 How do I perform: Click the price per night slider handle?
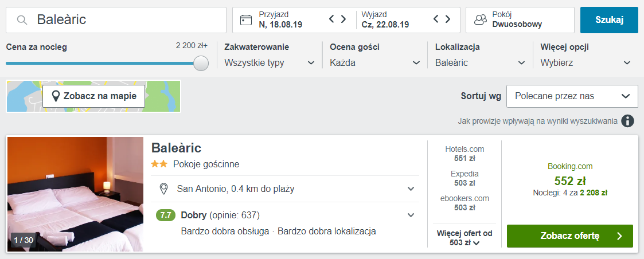(201, 63)
